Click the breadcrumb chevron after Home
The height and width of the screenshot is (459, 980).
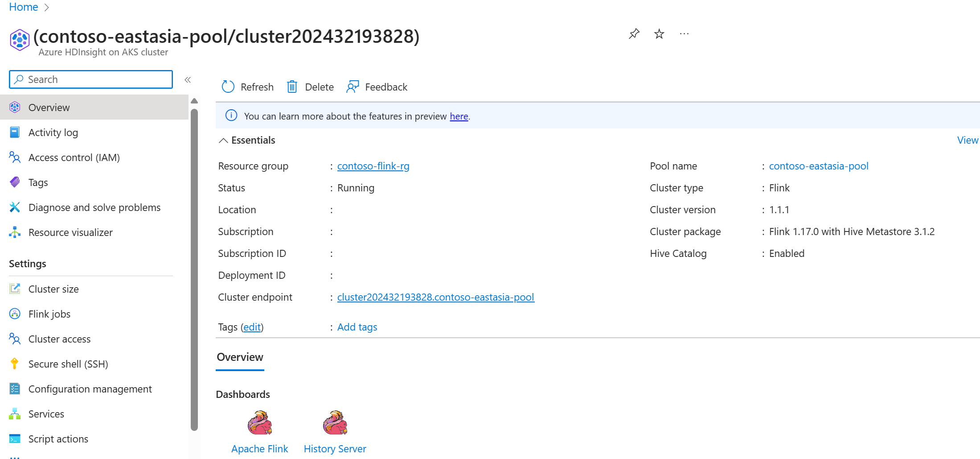point(47,7)
